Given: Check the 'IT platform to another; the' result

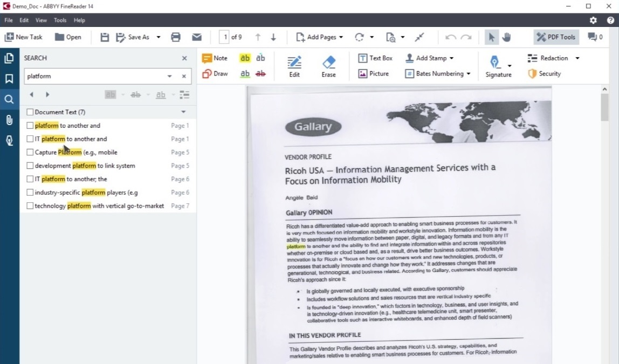Looking at the screenshot, I should [30, 179].
